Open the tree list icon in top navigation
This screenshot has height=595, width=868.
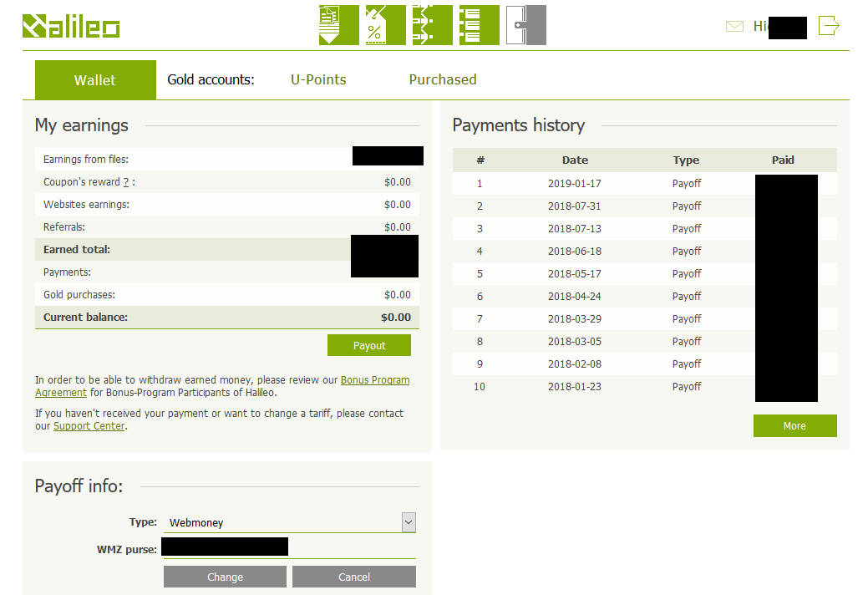pos(479,25)
